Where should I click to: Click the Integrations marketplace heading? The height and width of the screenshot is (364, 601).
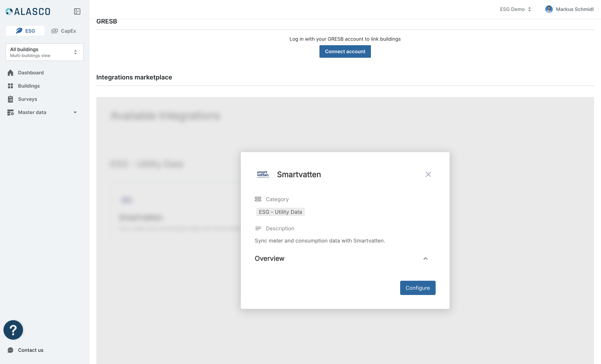134,77
